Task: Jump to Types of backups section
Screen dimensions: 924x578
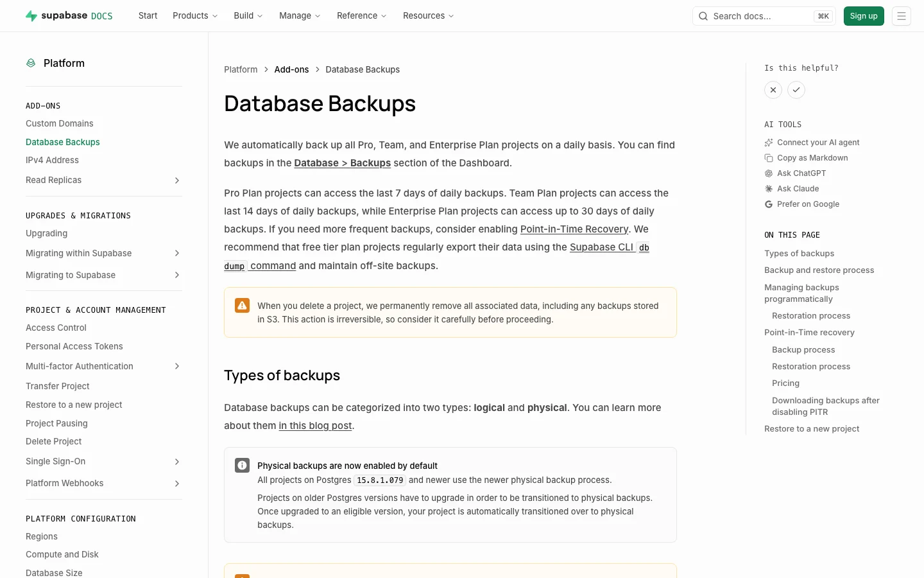Action: 800,254
